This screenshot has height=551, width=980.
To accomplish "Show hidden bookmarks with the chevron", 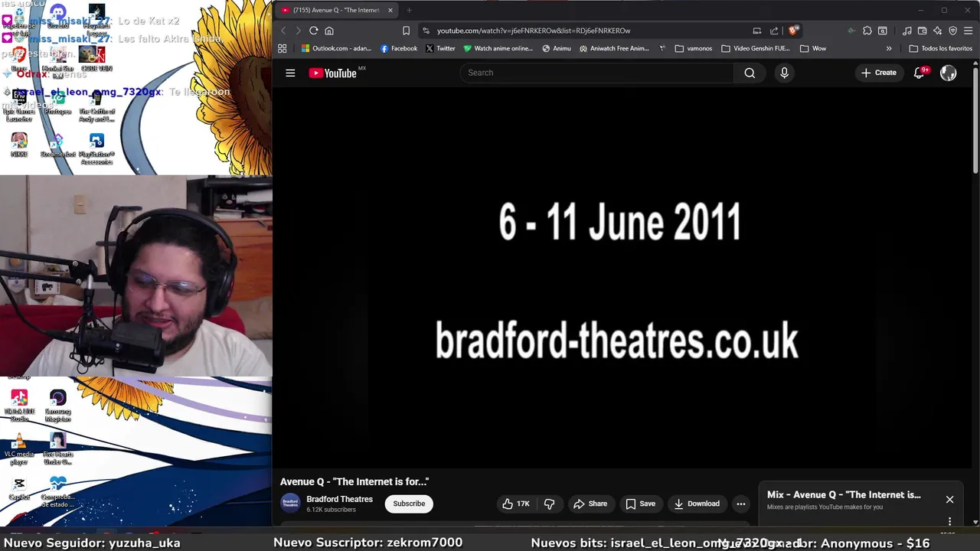I will tap(889, 48).
